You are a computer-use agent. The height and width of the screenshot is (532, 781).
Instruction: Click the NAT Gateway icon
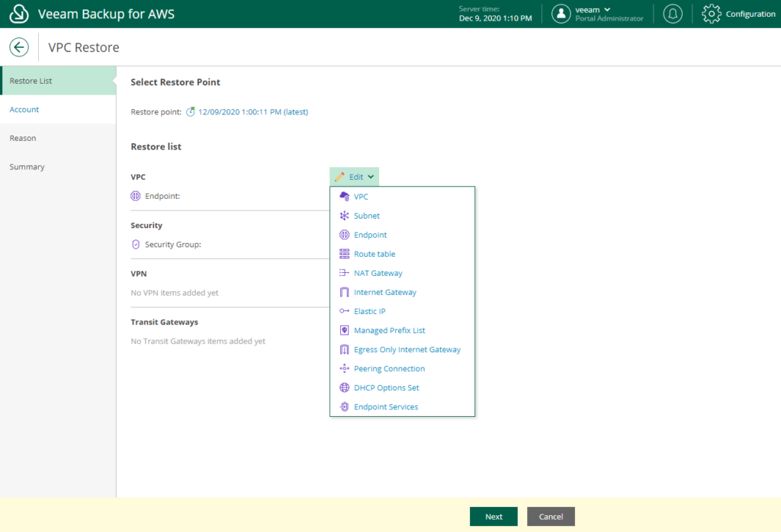click(344, 273)
